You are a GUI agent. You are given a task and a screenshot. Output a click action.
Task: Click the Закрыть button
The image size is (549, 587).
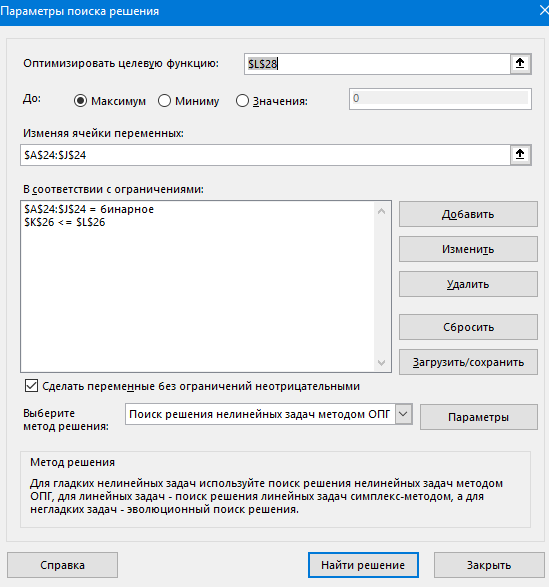click(489, 565)
